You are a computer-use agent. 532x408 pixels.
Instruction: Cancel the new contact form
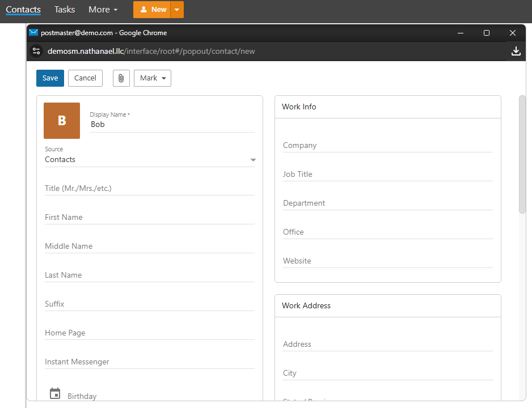coord(85,78)
